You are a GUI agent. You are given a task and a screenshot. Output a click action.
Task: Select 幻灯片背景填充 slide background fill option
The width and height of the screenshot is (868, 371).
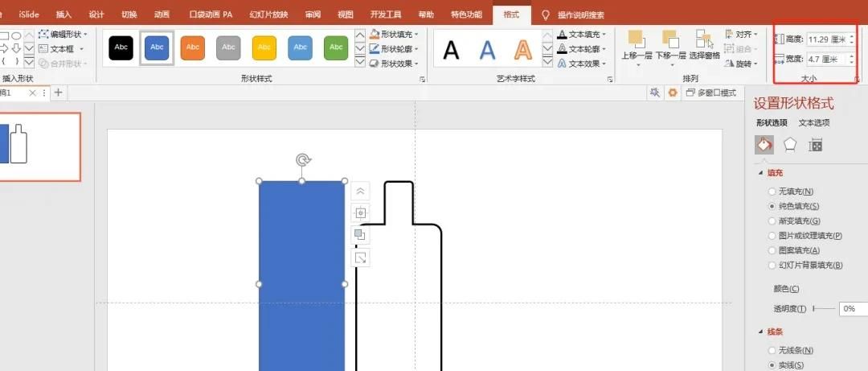click(805, 266)
